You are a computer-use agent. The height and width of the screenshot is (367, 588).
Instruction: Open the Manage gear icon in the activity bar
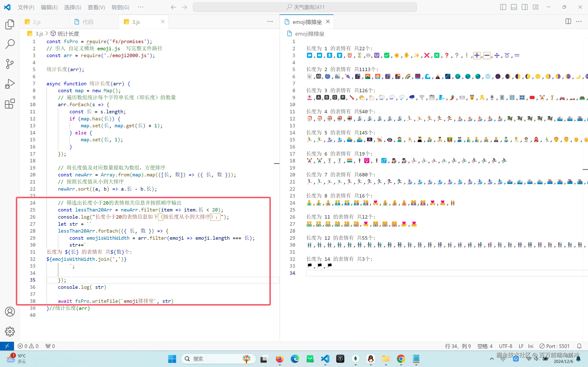(10, 331)
